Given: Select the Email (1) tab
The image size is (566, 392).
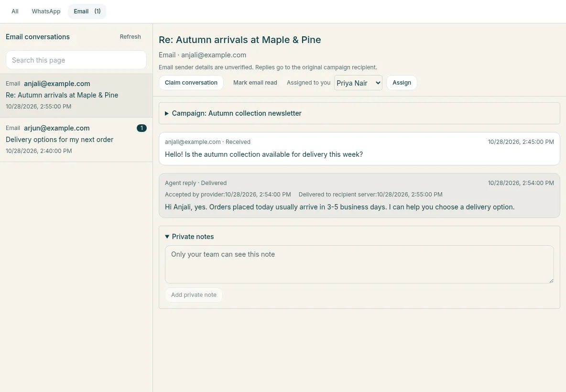Looking at the screenshot, I should pyautogui.click(x=87, y=11).
